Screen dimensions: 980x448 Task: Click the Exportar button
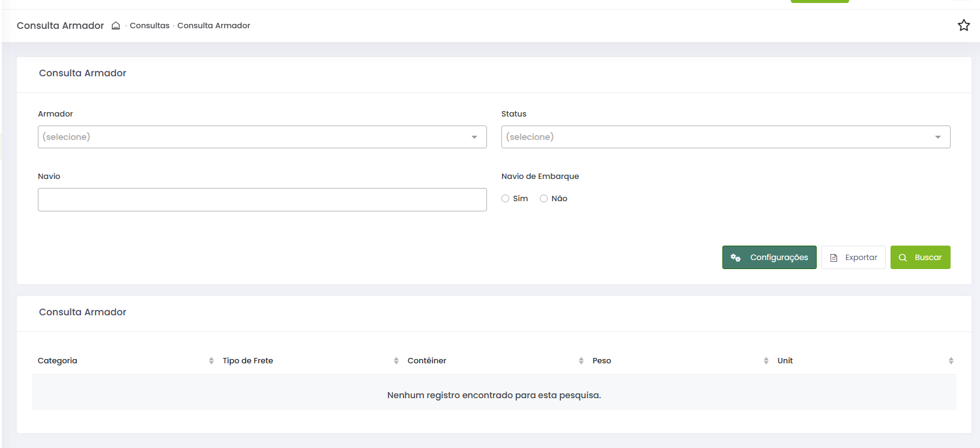853,257
